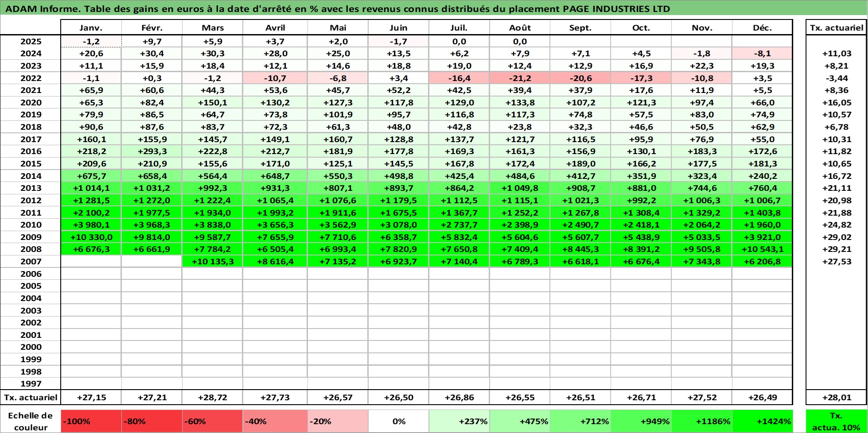
Task: Click the +712% green scale swatch
Action: tap(580, 421)
